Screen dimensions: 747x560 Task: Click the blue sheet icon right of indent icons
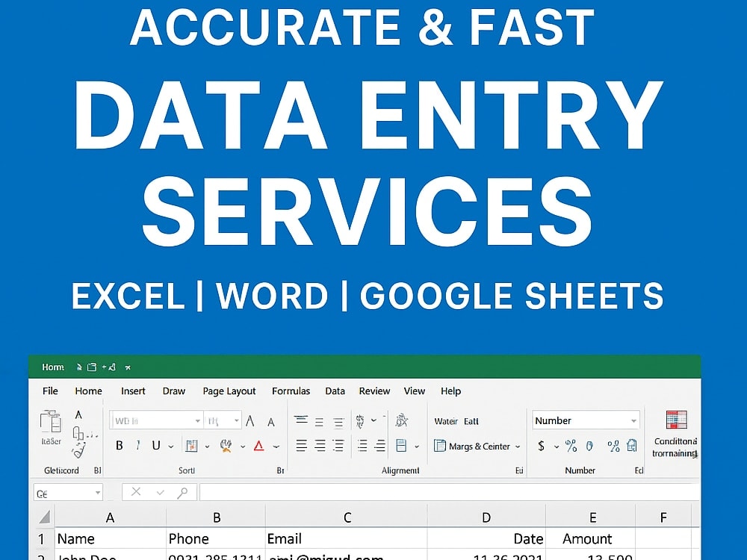pos(401,446)
